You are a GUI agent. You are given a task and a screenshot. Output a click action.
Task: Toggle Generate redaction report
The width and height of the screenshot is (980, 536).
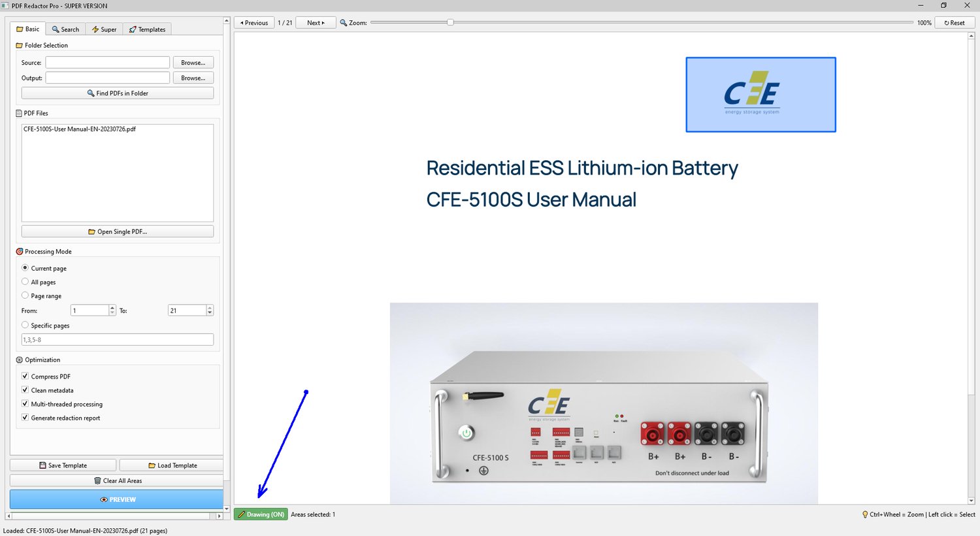[x=25, y=418]
